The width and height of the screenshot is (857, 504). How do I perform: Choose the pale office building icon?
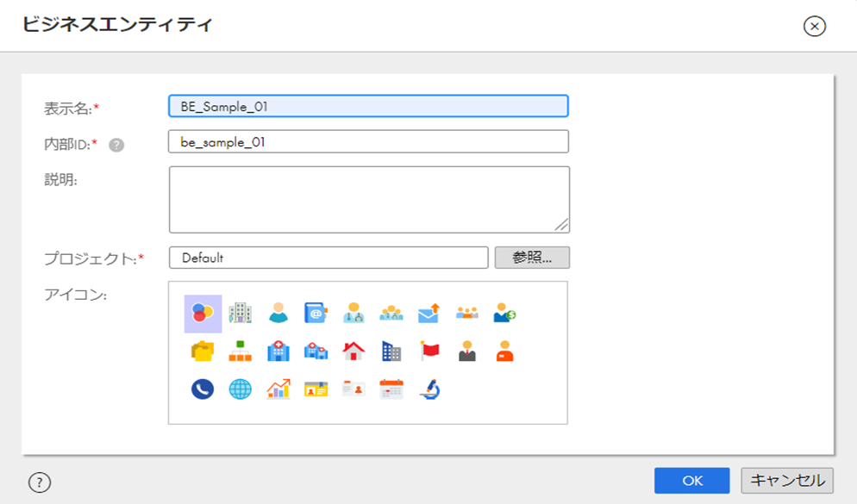click(x=241, y=313)
